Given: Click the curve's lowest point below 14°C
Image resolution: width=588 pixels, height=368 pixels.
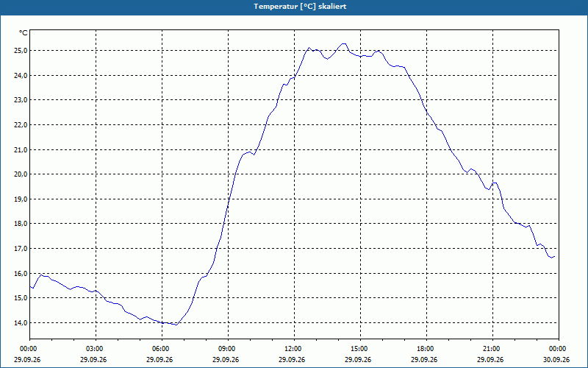Looking at the screenshot, I should [176, 325].
